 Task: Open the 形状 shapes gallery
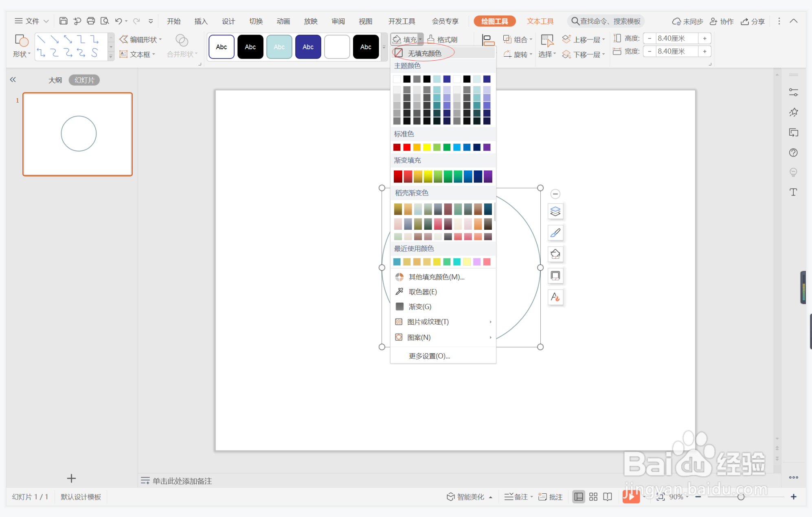(22, 46)
